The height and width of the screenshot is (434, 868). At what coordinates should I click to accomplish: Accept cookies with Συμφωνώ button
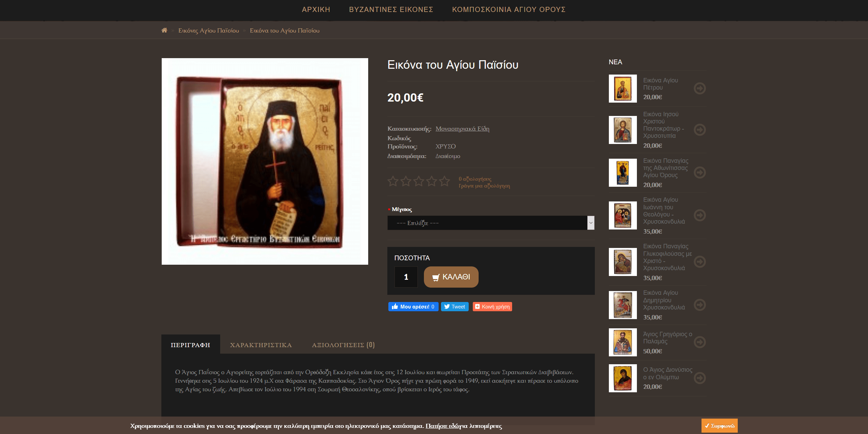pos(719,426)
